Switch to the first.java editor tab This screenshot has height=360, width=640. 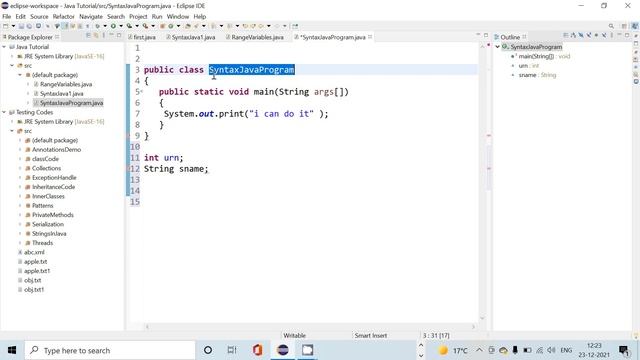click(x=142, y=37)
